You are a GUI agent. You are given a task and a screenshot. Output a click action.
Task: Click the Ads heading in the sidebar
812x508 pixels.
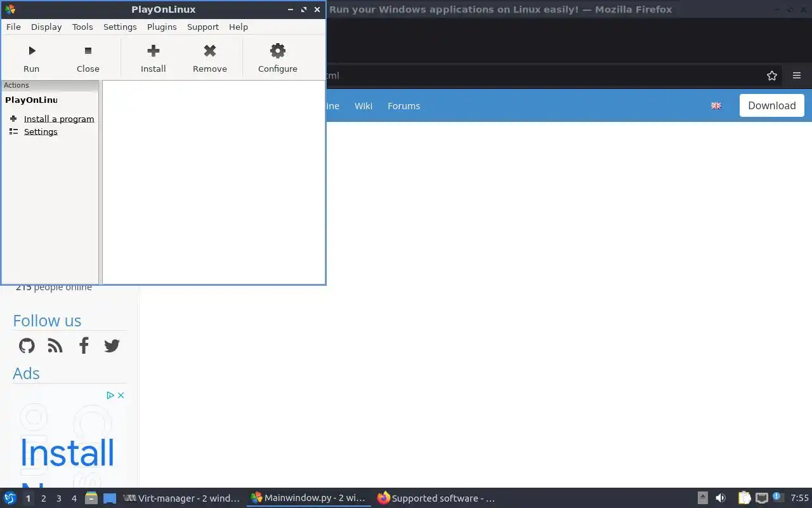[x=26, y=373]
